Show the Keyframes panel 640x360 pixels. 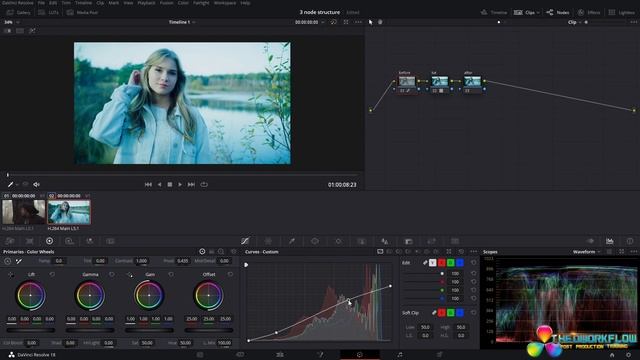coord(590,241)
